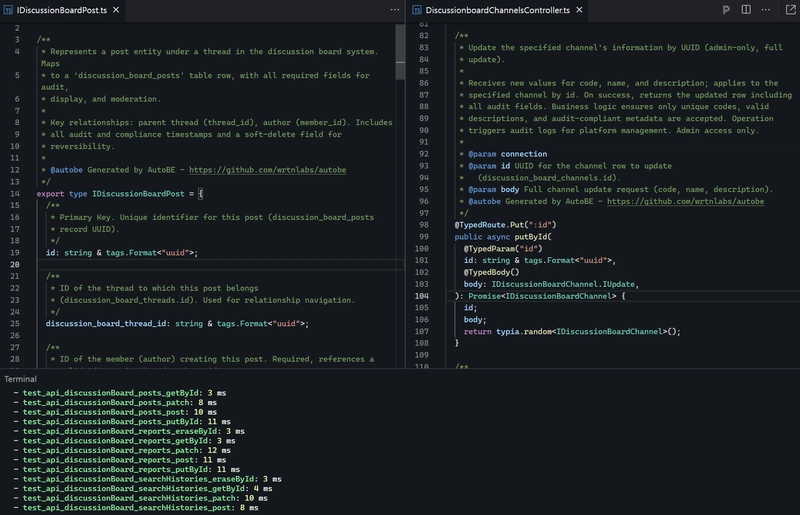Click the P icon in right editor toolbar
The image size is (800, 515).
[726, 9]
